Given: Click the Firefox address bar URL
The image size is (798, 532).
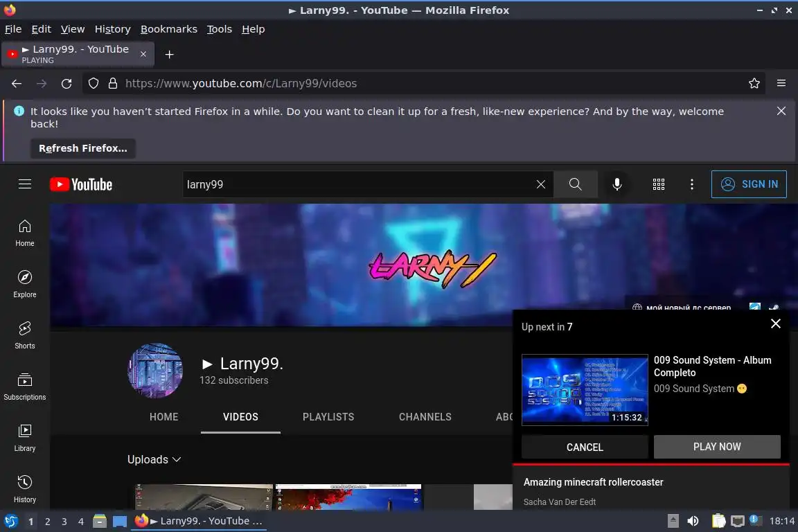Looking at the screenshot, I should (x=241, y=84).
